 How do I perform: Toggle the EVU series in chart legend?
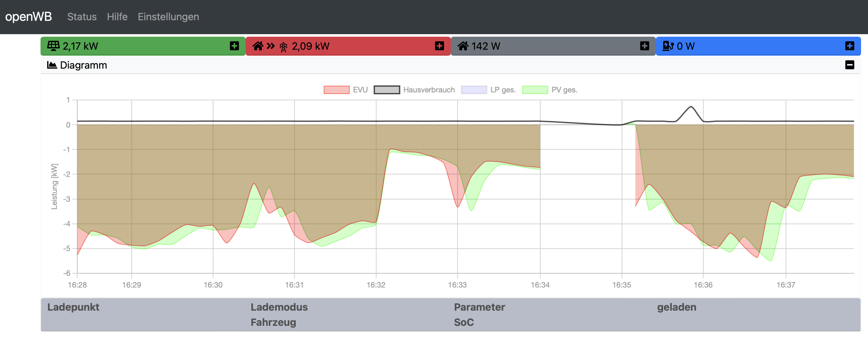[346, 90]
